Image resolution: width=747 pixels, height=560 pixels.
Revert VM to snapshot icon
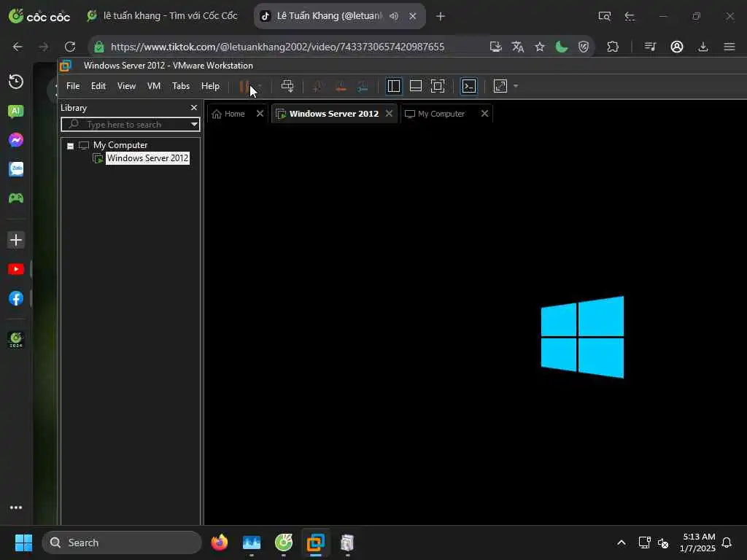point(341,86)
